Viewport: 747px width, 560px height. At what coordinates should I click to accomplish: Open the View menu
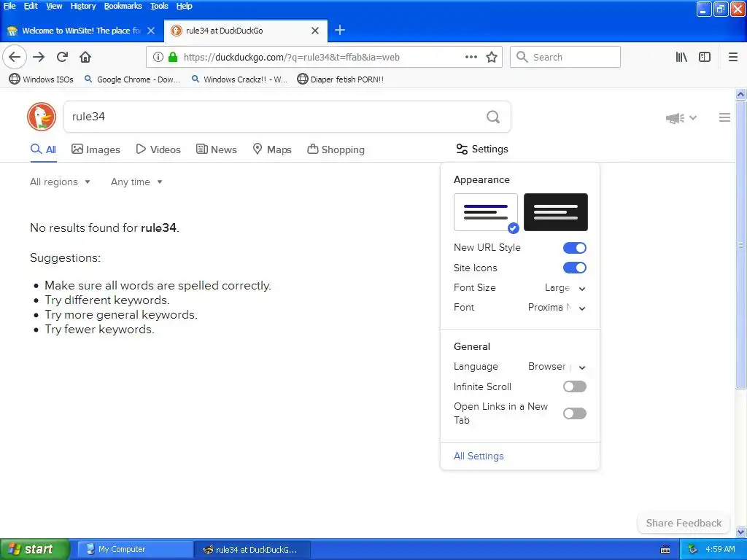point(54,6)
